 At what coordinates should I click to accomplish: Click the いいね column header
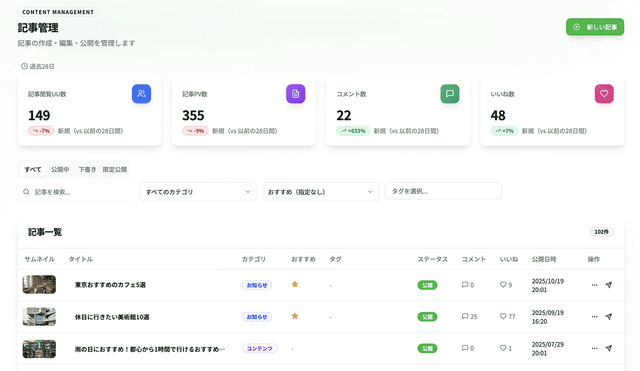[509, 259]
